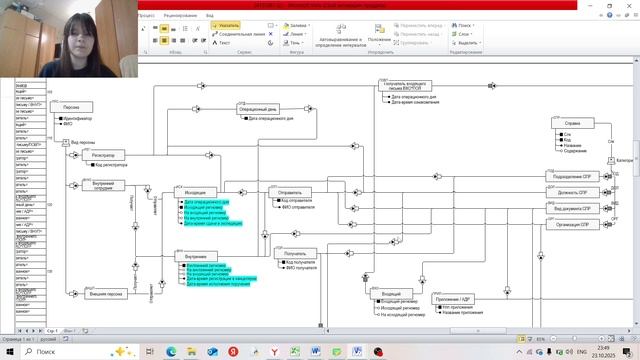Click the decrease indent icon

[x=195, y=40]
